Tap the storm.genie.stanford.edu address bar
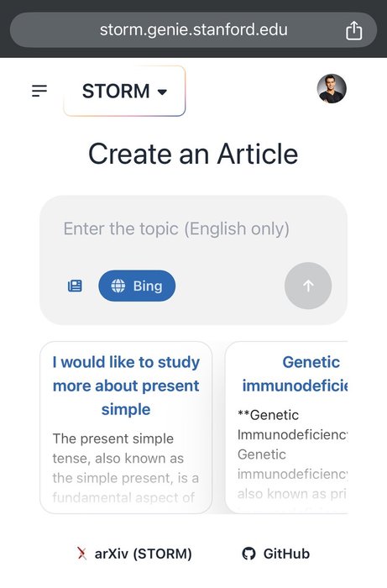Viewport: 387px width, 588px height. 193,30
